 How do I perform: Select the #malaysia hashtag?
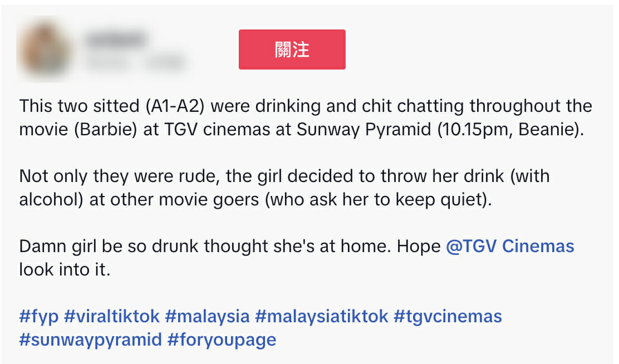point(207,317)
